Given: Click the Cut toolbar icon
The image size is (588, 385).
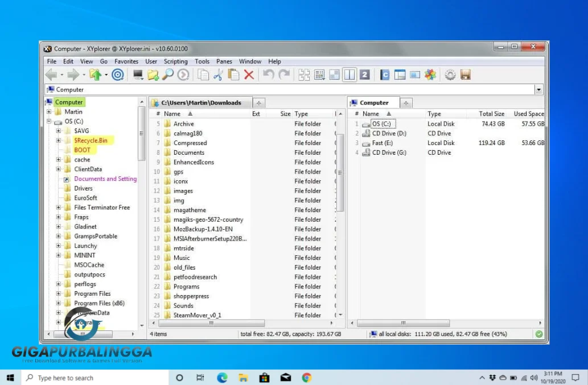Looking at the screenshot, I should pyautogui.click(x=218, y=74).
